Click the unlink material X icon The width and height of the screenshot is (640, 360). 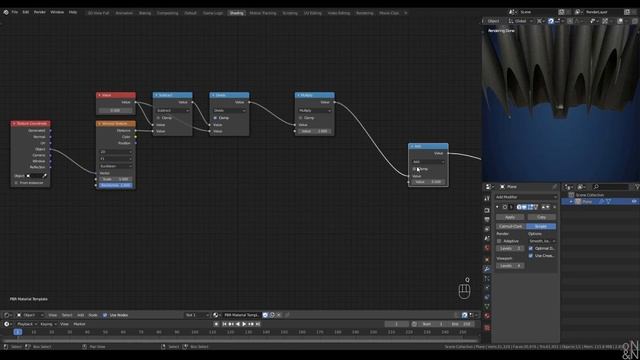279,315
